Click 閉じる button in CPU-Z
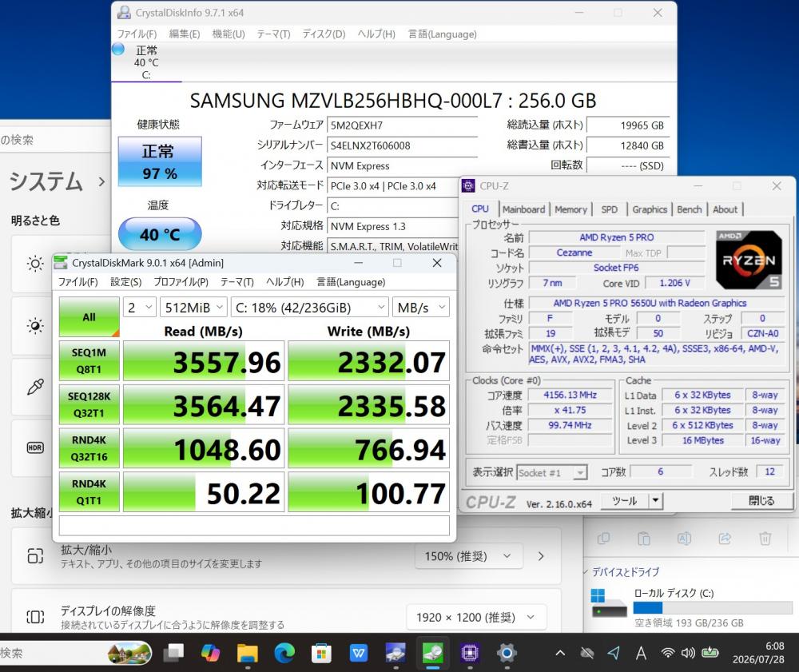 tap(761, 501)
